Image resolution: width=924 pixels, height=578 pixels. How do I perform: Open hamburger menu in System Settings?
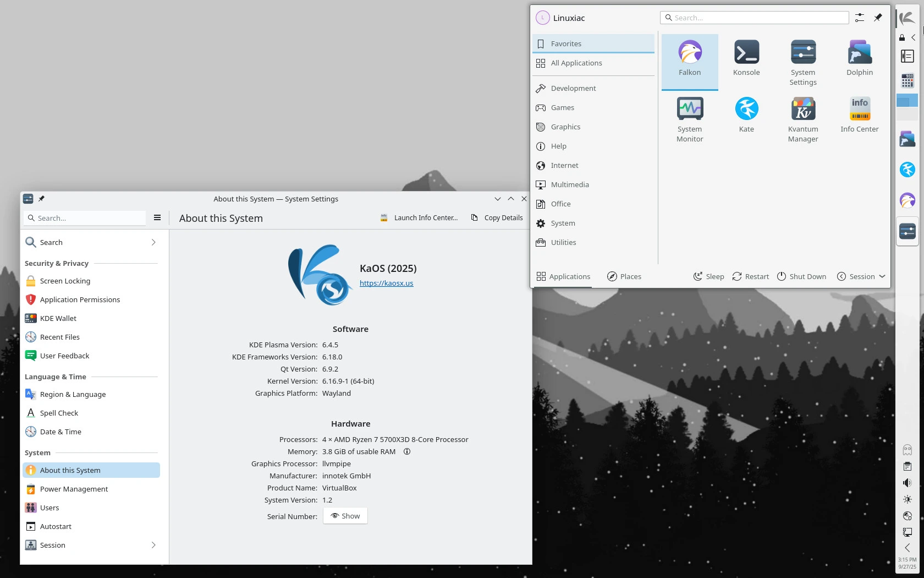(x=157, y=218)
